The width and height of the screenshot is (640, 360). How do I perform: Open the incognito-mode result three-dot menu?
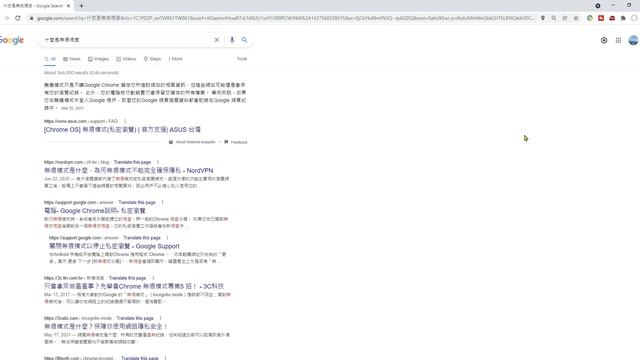[x=161, y=318]
